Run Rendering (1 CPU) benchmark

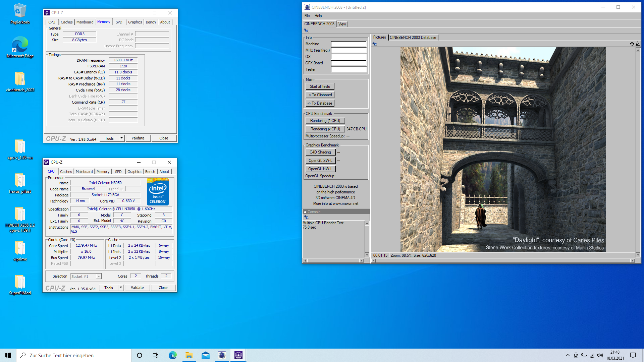(325, 121)
